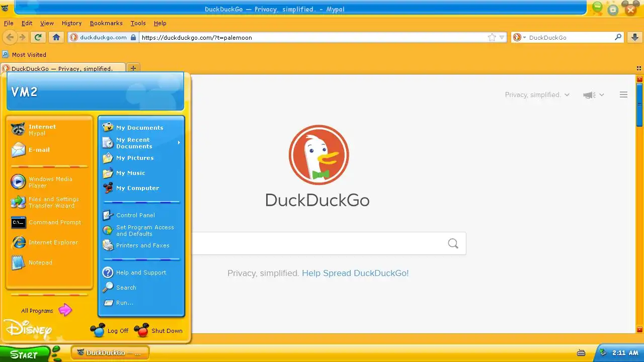644x362 pixels.
Task: Go forward one page
Action: (x=22, y=37)
